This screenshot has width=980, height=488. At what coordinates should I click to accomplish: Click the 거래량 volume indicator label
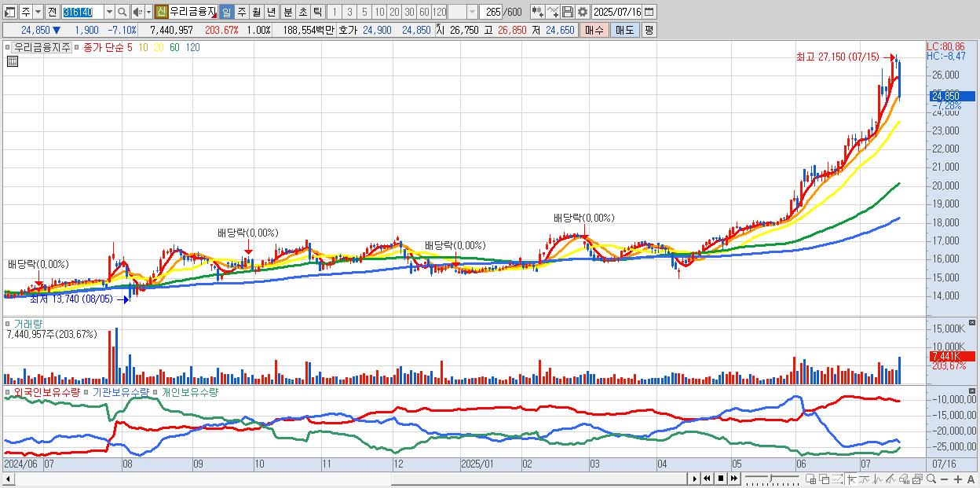28,324
